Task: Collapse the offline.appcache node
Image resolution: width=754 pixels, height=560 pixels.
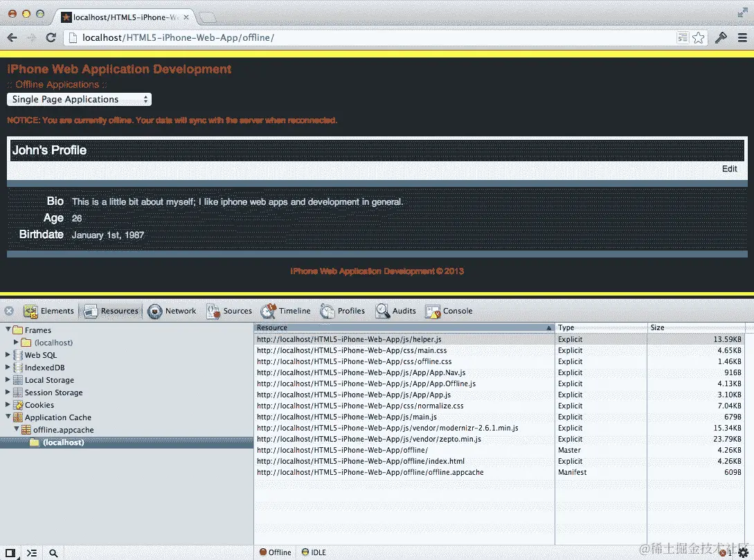Action: (17, 429)
